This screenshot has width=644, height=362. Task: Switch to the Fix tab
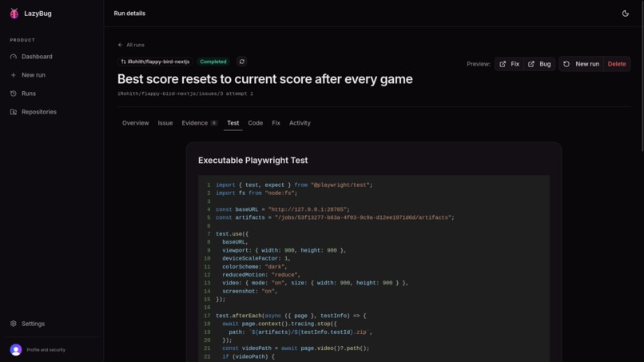(x=276, y=123)
